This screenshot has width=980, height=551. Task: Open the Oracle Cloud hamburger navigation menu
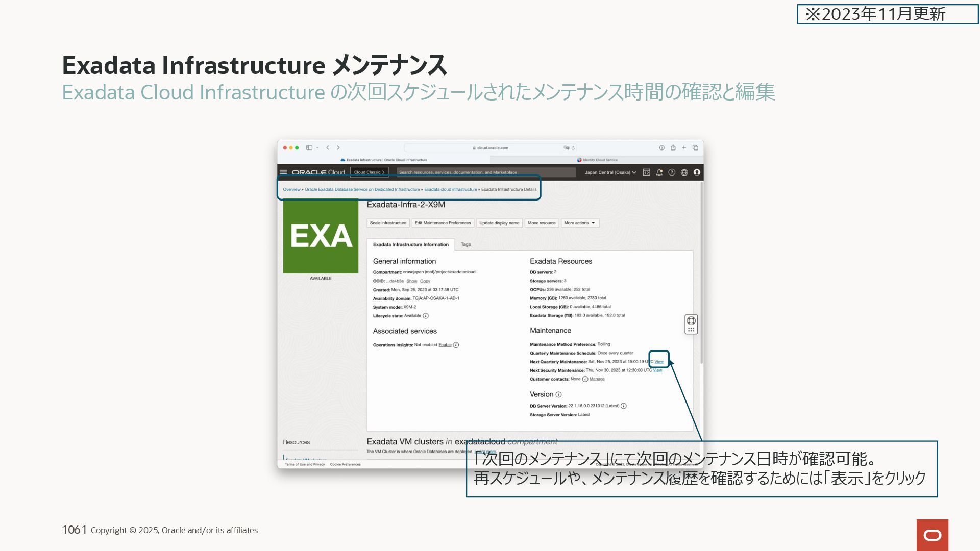pos(283,172)
